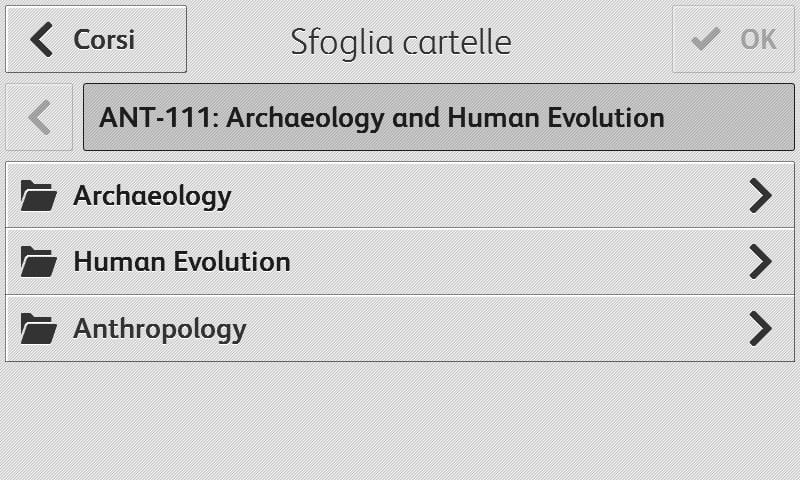Select the Human Evolution name text
Screen dimensions: 800x480
[182, 261]
